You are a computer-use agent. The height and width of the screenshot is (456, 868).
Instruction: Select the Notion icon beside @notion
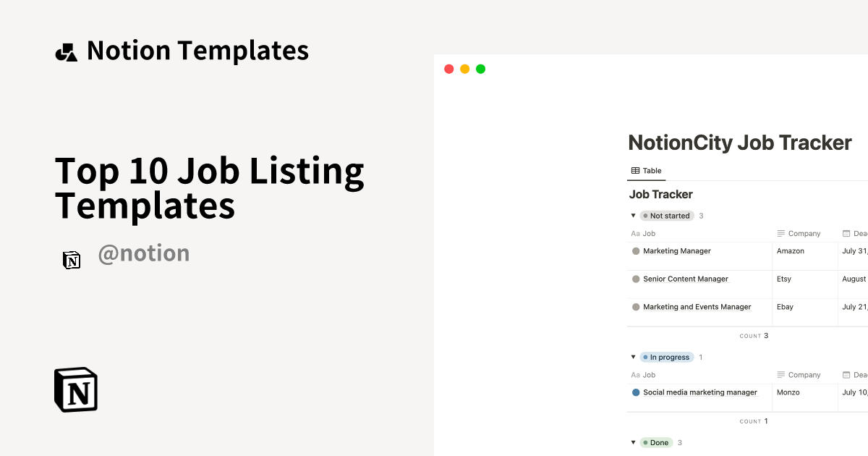[72, 260]
